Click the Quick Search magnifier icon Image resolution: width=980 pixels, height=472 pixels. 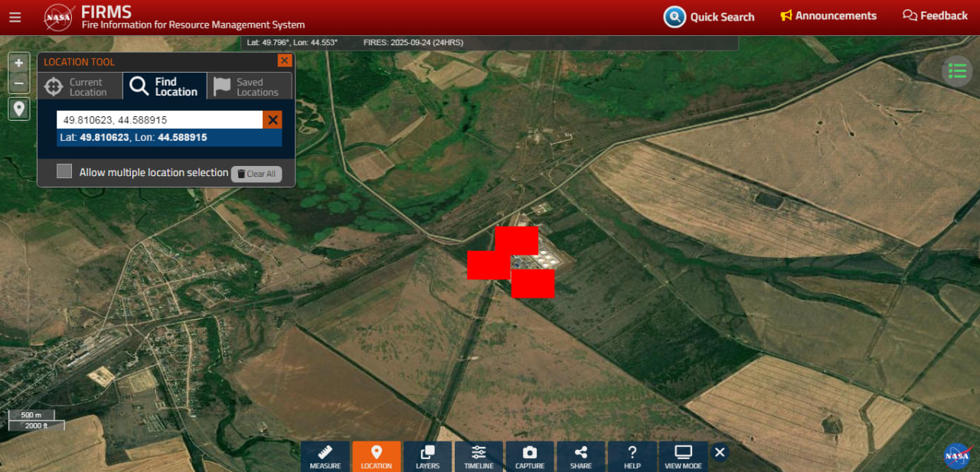675,16
